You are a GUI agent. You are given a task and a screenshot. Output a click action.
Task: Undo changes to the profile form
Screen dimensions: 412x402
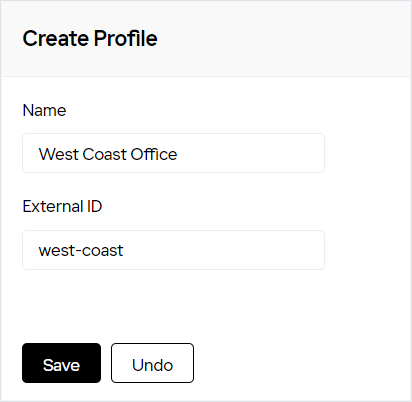[152, 363]
